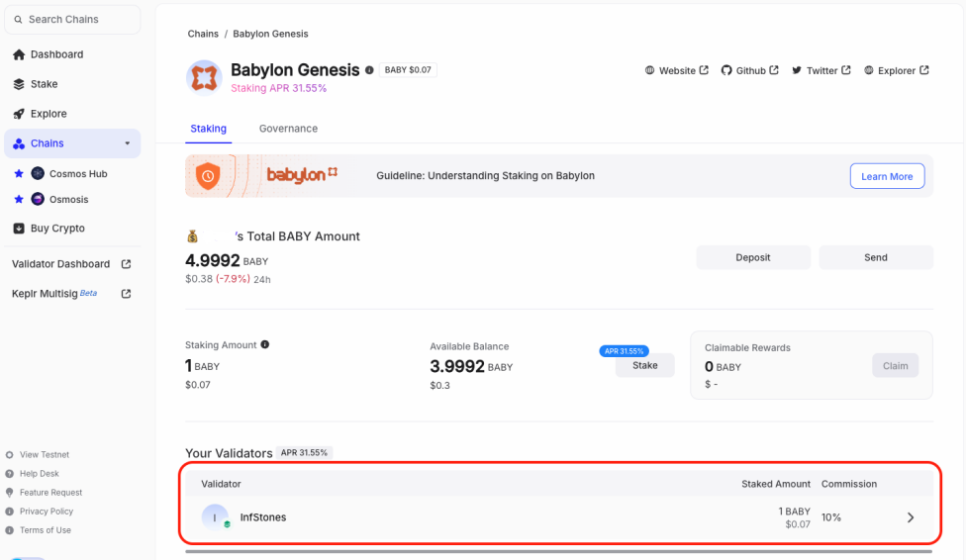The image size is (966, 560).
Task: Click the View Testnet circle icon
Action: pos(9,455)
